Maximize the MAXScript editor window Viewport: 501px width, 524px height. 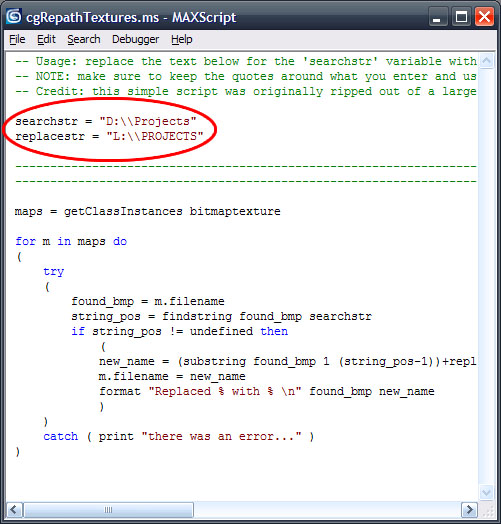click(x=461, y=17)
